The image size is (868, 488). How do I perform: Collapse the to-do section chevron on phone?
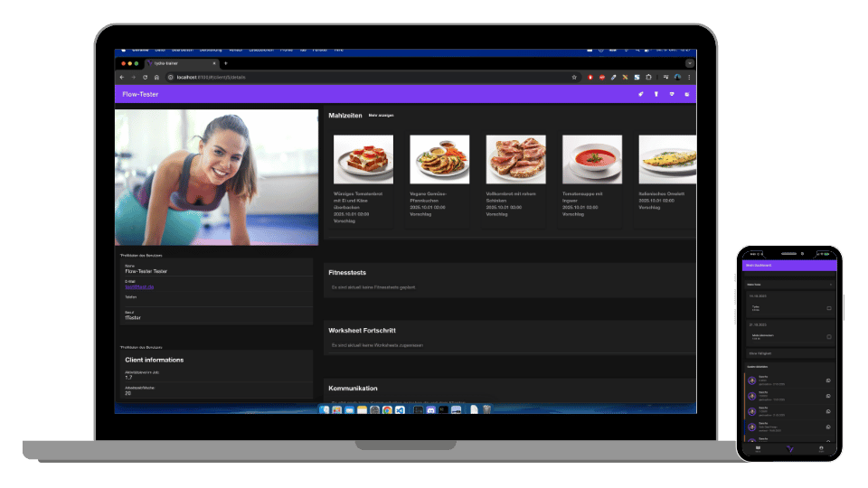click(830, 285)
